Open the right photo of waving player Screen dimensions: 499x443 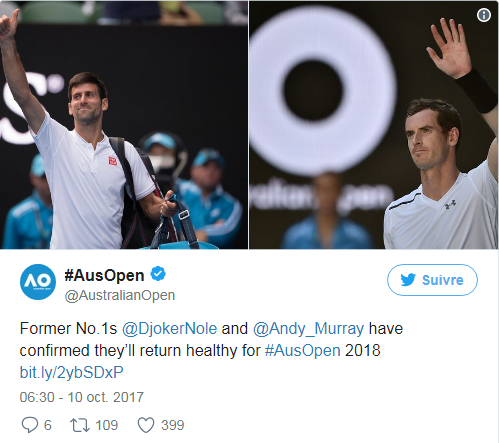click(374, 125)
